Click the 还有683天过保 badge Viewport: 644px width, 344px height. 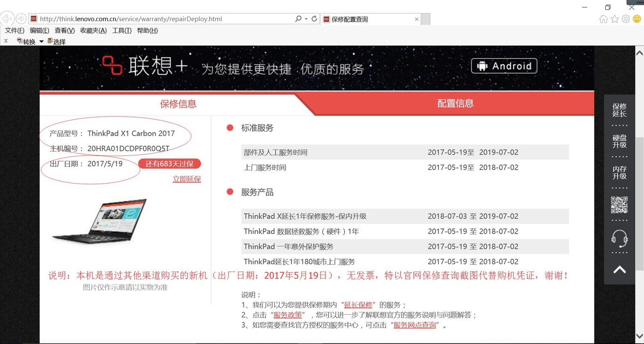click(169, 164)
